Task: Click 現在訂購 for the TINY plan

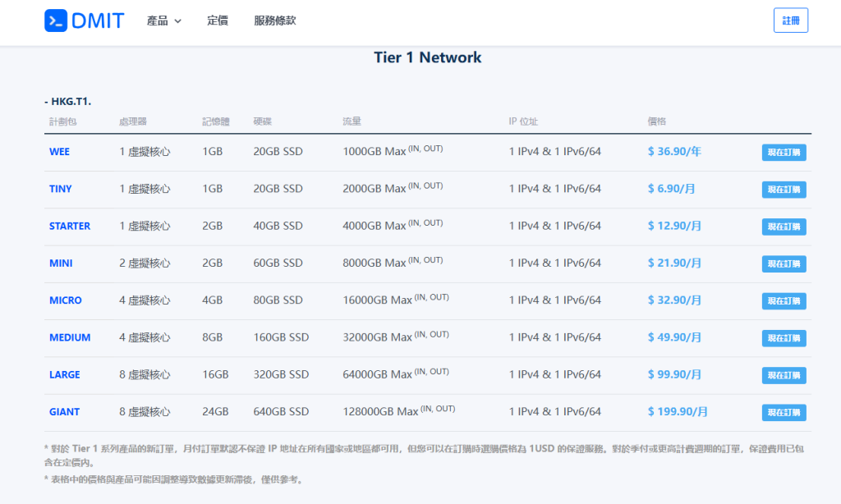Action: click(784, 189)
